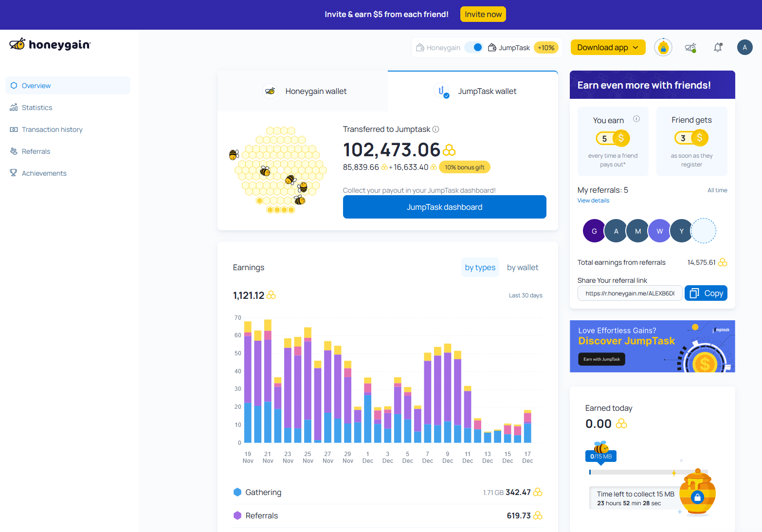762x532 pixels.
Task: Click the 102,473.06 transferred amount
Action: click(391, 149)
